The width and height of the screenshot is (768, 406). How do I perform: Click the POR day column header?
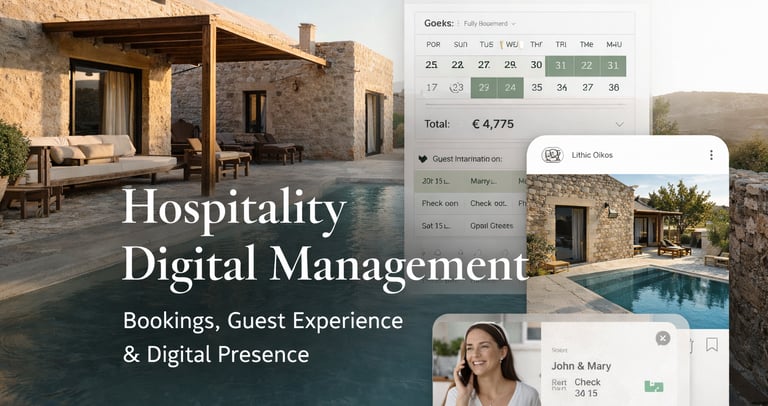[x=433, y=45]
